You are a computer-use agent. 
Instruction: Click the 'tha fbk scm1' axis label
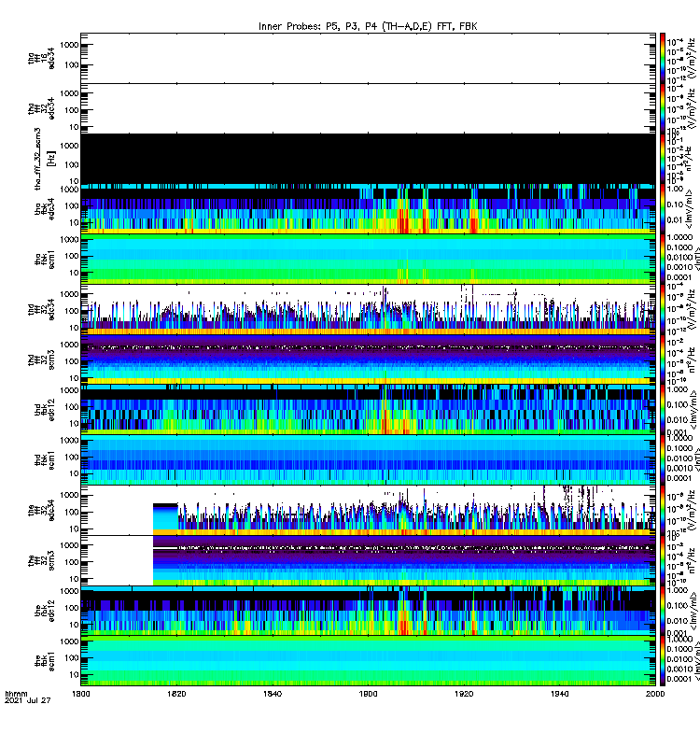tap(45, 260)
